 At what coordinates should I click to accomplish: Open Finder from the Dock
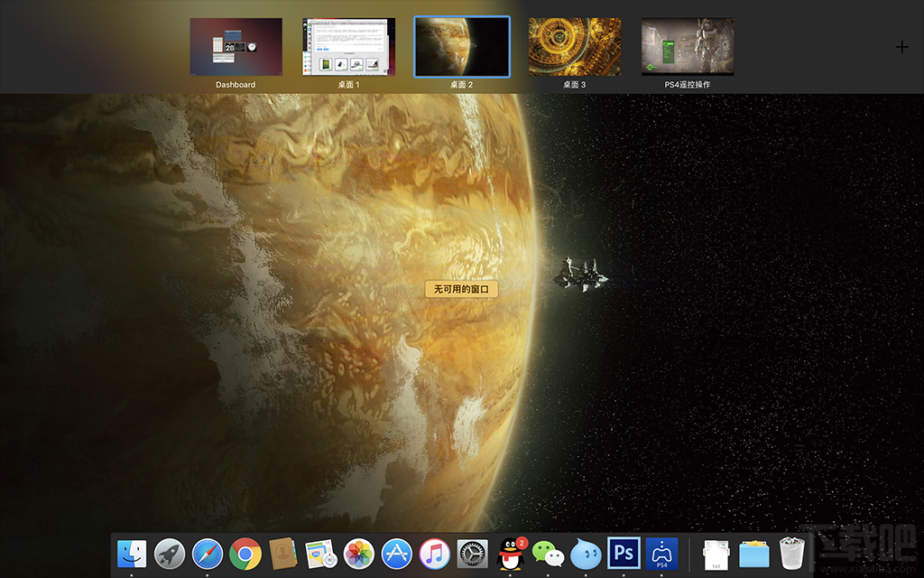(132, 553)
